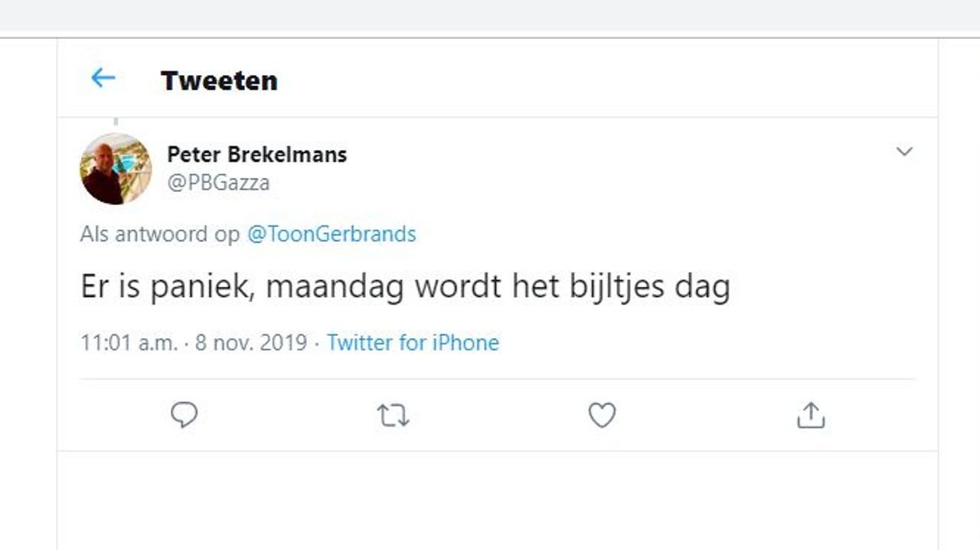980x550 pixels.
Task: Expand the tweet options chevron
Action: pos(904,151)
